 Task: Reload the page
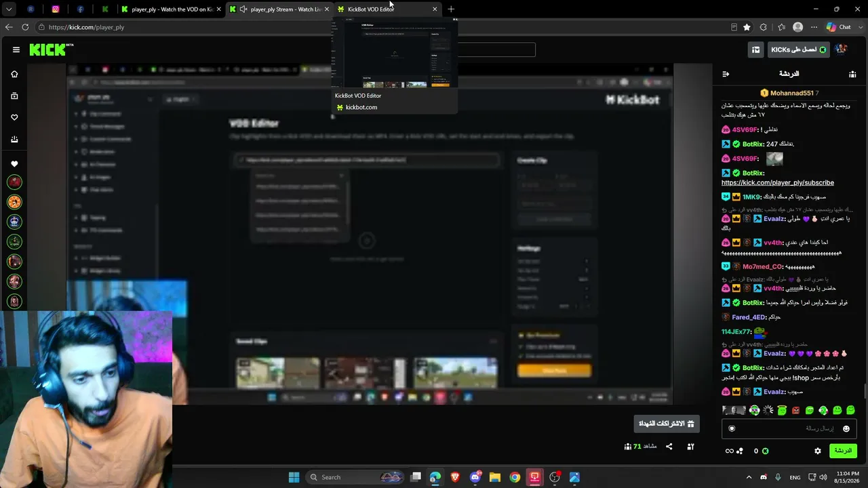click(25, 27)
